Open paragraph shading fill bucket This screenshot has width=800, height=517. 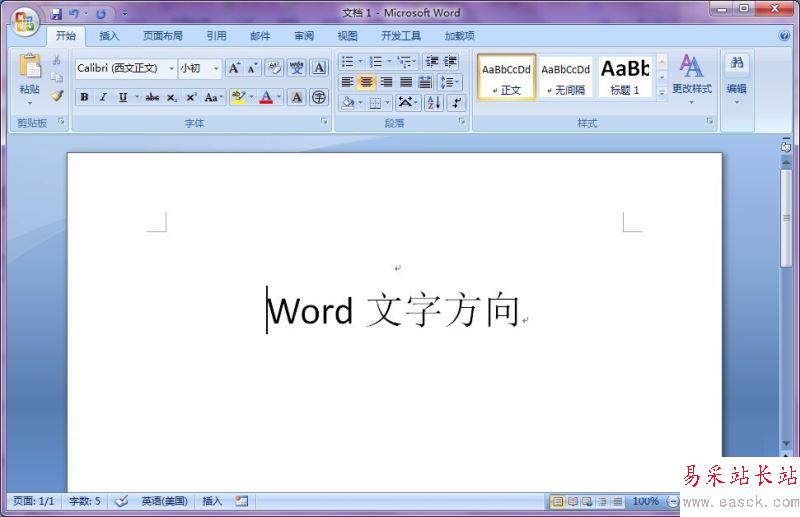click(348, 103)
